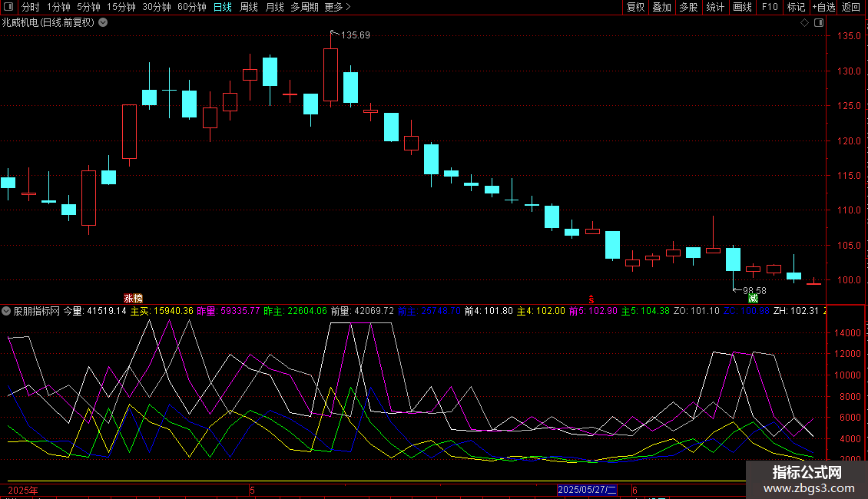Enable the 叠加 overlay option

click(661, 7)
